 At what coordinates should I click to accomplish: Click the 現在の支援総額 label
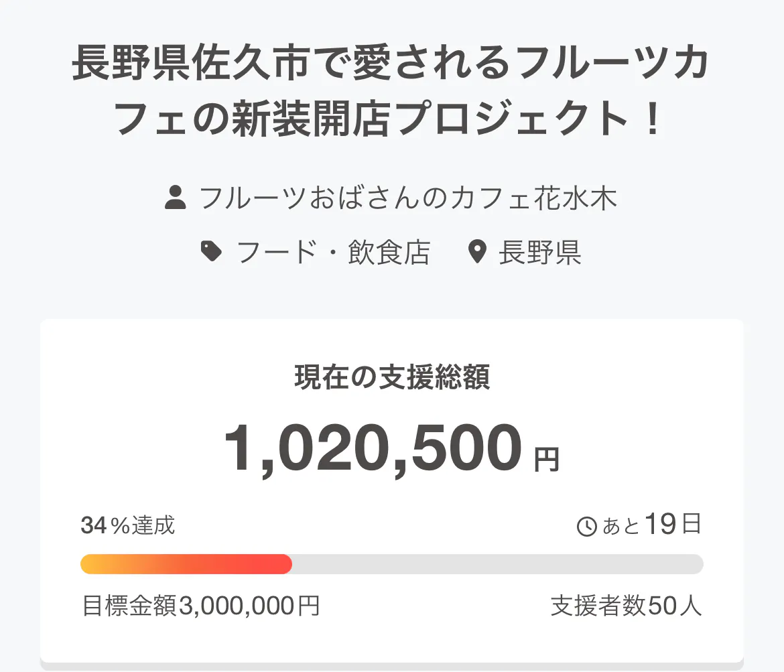pyautogui.click(x=392, y=378)
